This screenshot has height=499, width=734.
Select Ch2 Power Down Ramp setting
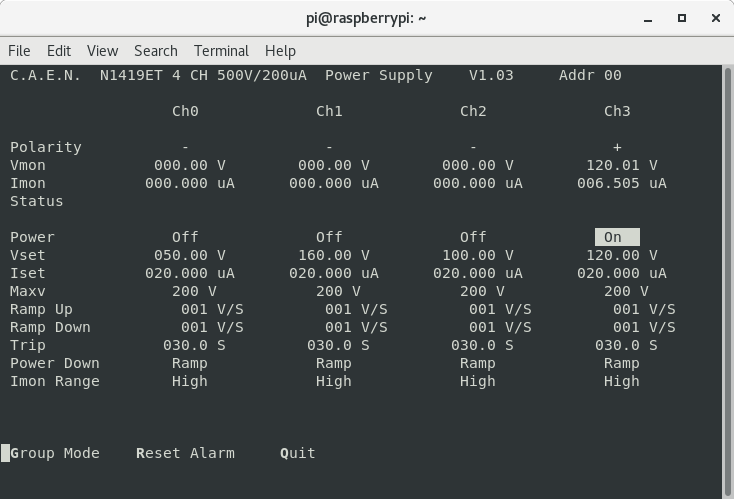(x=477, y=363)
